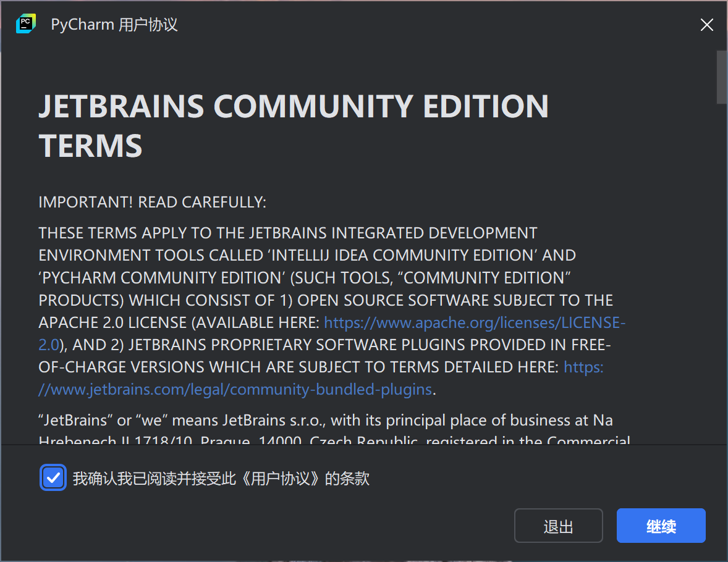
Task: Open the community-bundled-plugins legal link
Action: coord(241,390)
